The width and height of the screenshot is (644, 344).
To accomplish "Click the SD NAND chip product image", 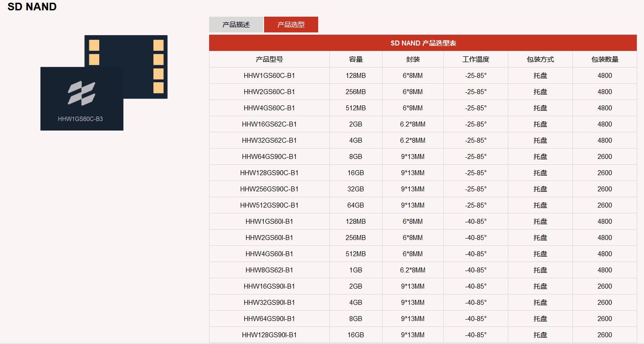I will tap(104, 83).
